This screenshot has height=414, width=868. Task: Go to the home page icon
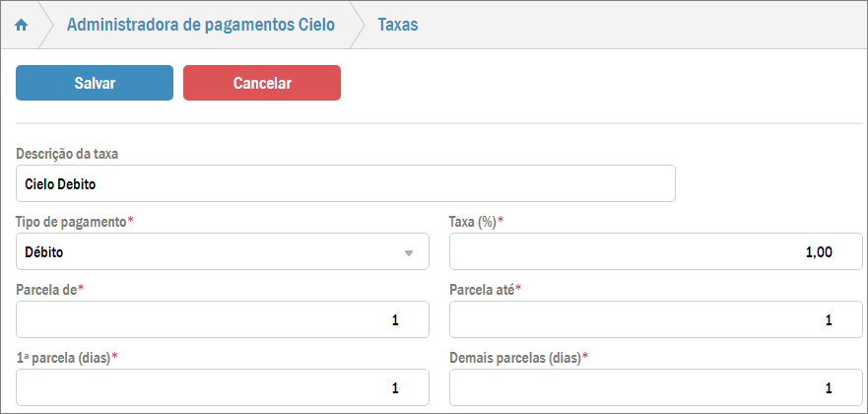tap(21, 25)
